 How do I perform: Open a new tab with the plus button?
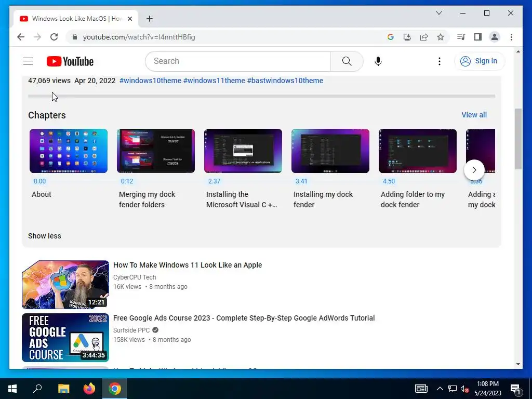tap(149, 19)
